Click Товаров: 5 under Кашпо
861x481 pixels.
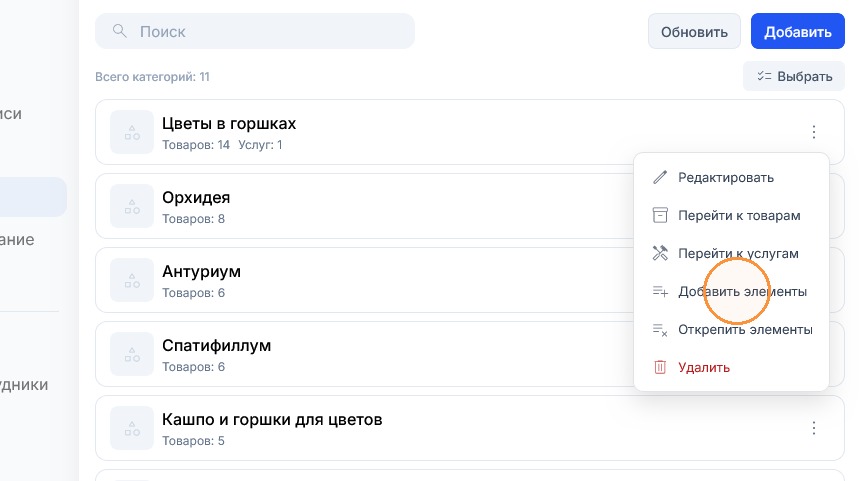point(193,441)
